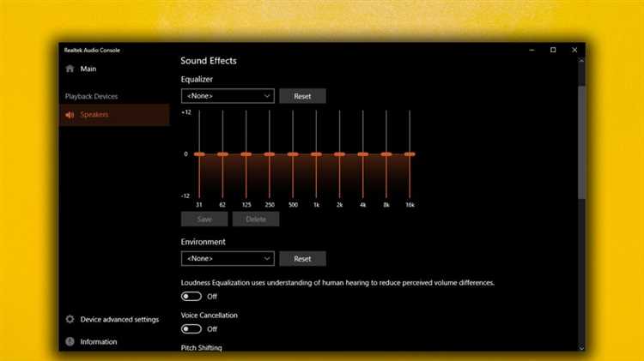Minimize the Realtek Audio Console window
Screen dimensions: 644x361
532,50
